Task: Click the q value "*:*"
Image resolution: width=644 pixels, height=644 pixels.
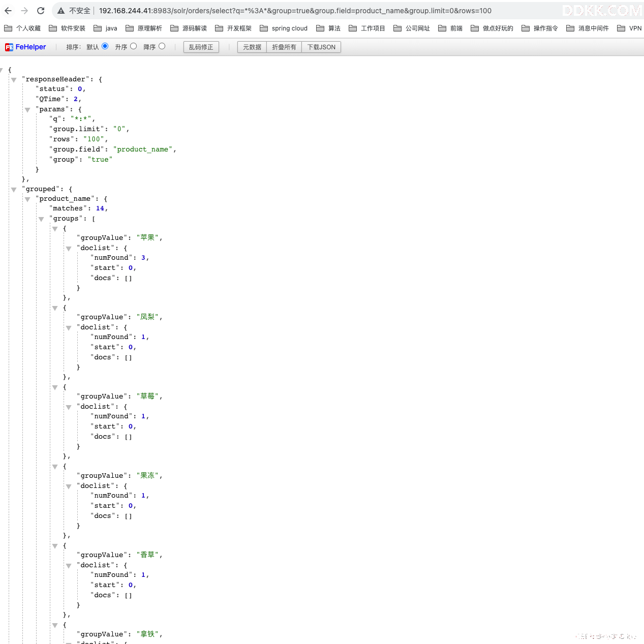Action: [x=81, y=119]
